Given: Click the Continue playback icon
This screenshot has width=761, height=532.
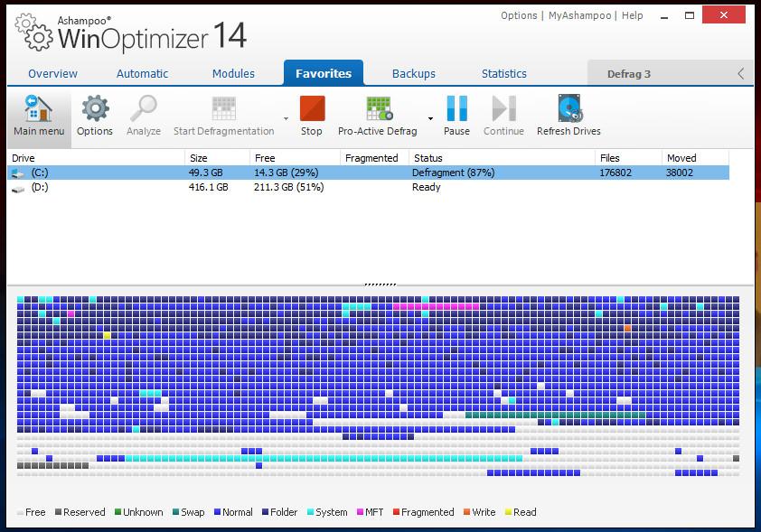Looking at the screenshot, I should tap(503, 108).
